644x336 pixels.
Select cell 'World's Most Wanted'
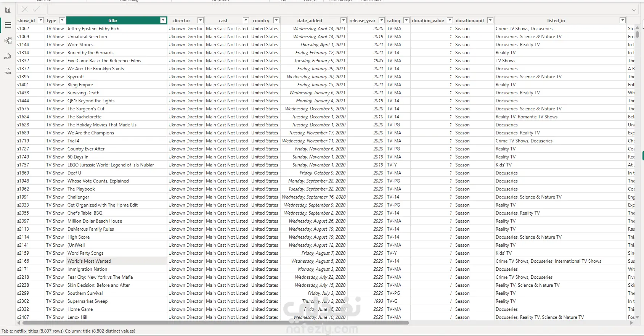pyautogui.click(x=117, y=261)
